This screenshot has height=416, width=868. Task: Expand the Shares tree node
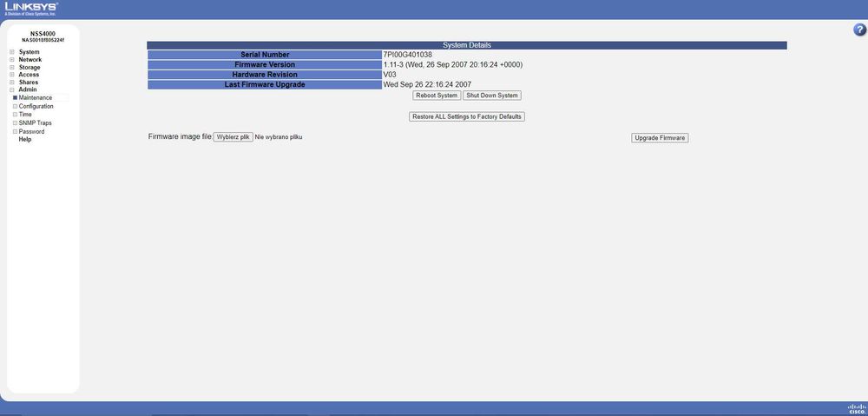11,83
